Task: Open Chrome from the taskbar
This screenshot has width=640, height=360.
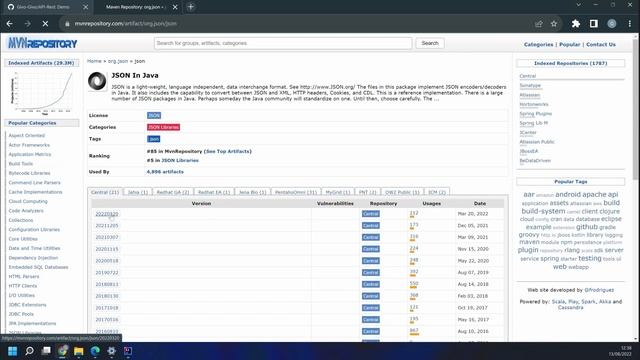Action: [62, 351]
